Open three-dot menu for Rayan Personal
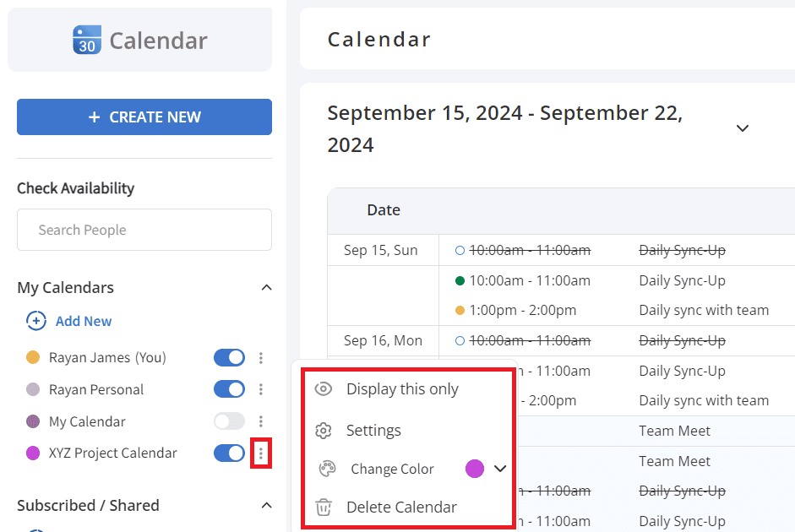 [260, 389]
